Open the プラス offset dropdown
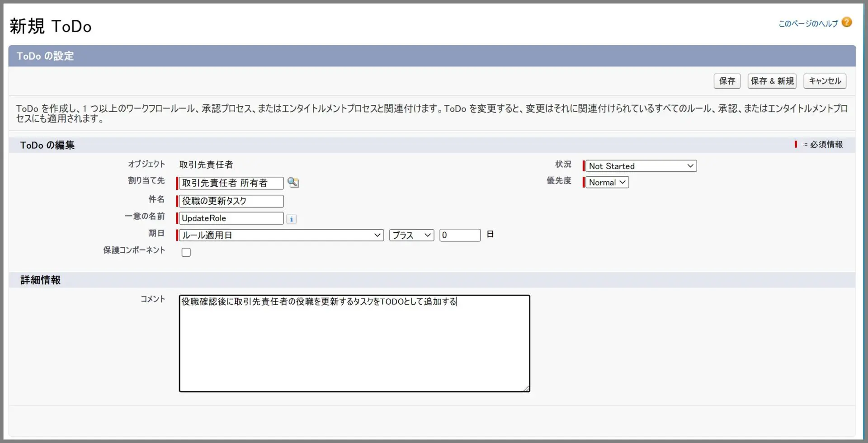 click(x=411, y=235)
